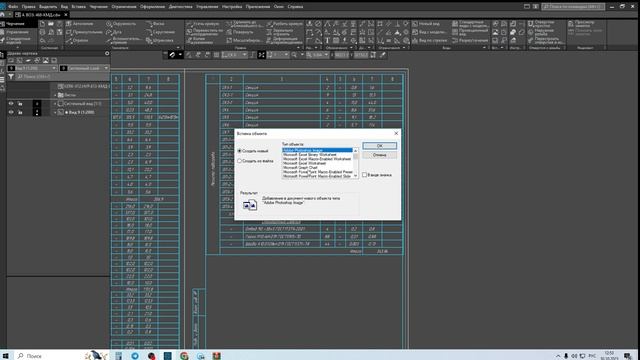Viewport: 640px width, 360px height.
Task: Open Windows Start menu
Action: pyautogui.click(x=5, y=356)
